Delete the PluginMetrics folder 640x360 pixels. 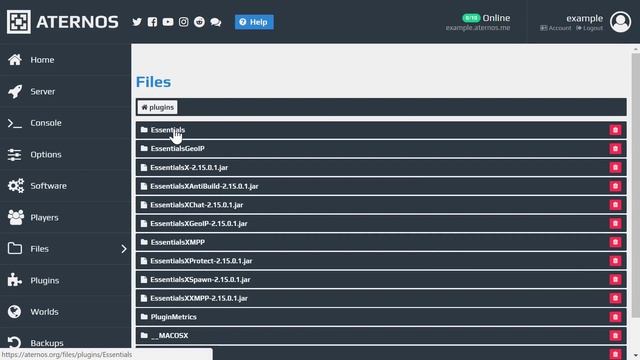tap(615, 317)
